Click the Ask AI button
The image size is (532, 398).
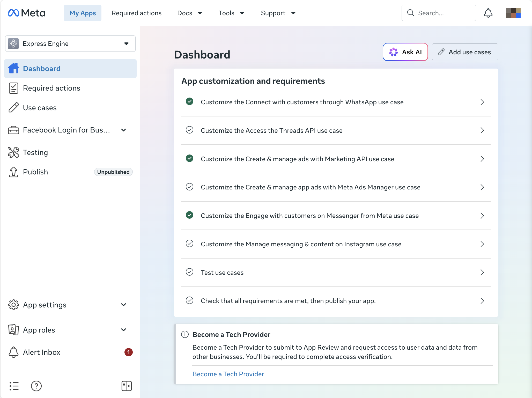[405, 52]
